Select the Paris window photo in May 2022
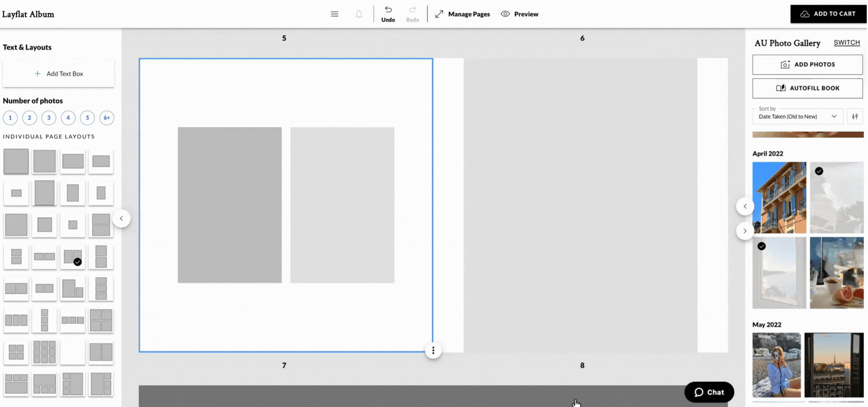 [834, 365]
